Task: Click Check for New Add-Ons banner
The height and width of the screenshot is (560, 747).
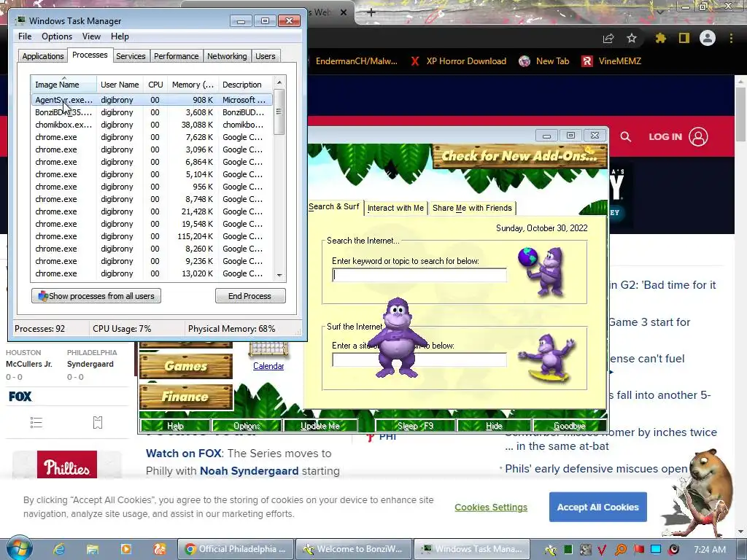Action: (x=519, y=156)
